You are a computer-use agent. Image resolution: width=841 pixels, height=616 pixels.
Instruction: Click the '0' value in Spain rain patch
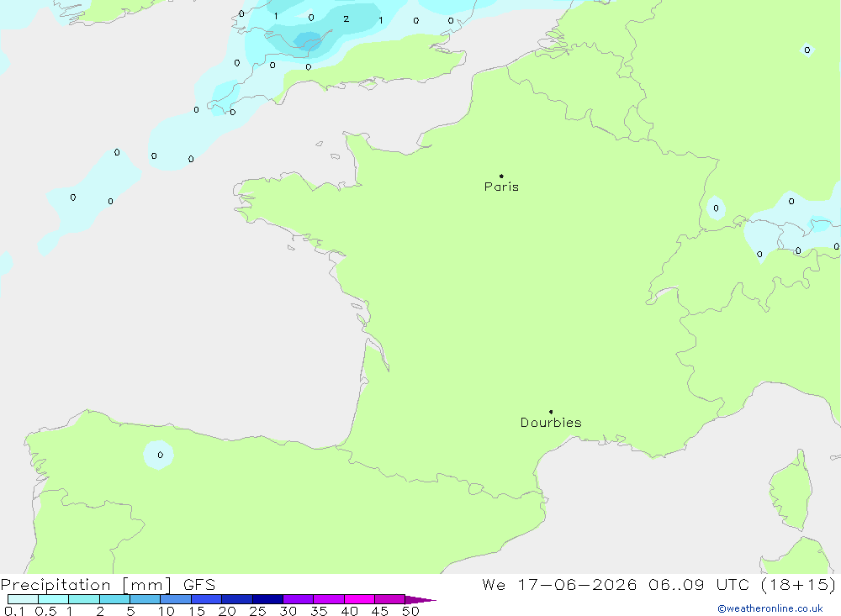tap(161, 455)
